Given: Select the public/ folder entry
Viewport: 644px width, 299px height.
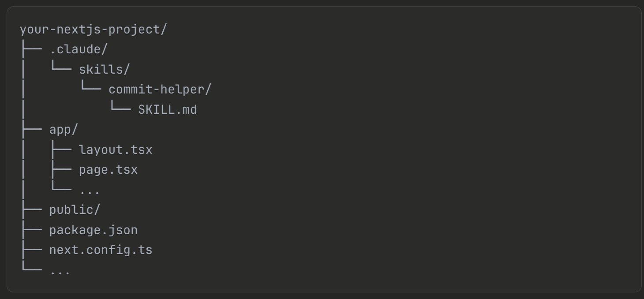Looking at the screenshot, I should tap(75, 210).
